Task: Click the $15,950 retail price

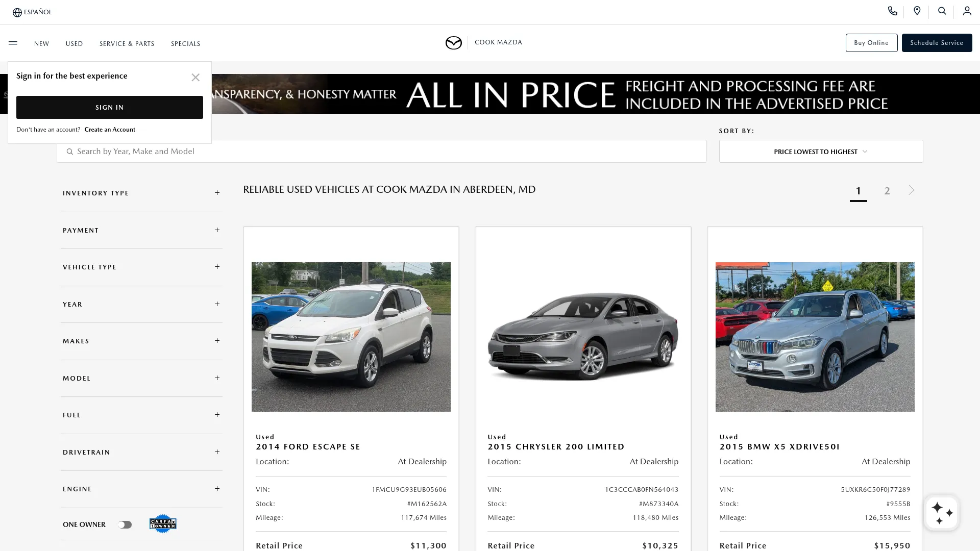Action: pyautogui.click(x=892, y=545)
